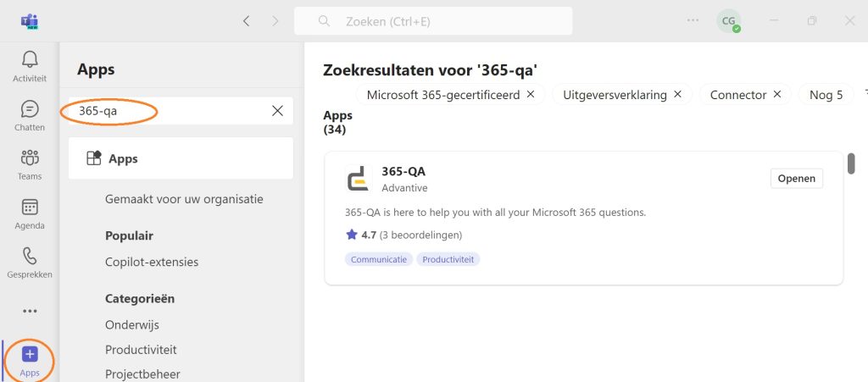
Task: Click the Openen button for 365-QA
Action: (x=797, y=179)
